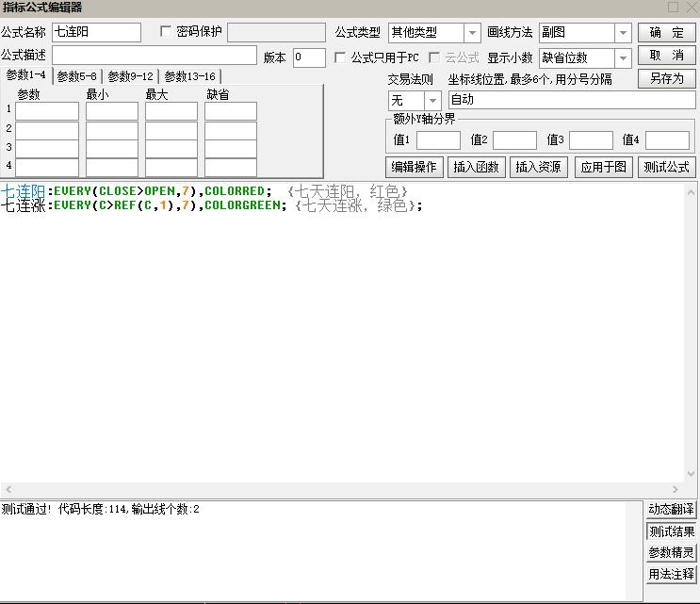Focus the row 1 参数 name field
700x604 pixels.
pos(47,111)
